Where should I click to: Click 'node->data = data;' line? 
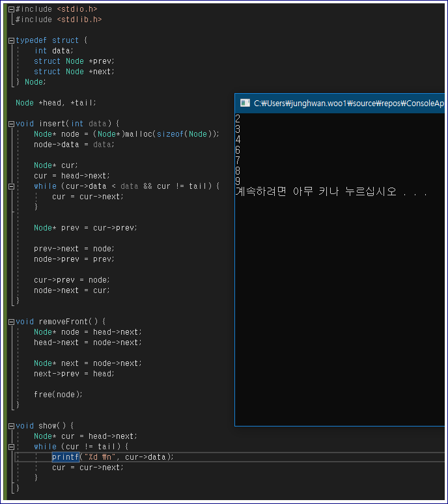(74, 145)
